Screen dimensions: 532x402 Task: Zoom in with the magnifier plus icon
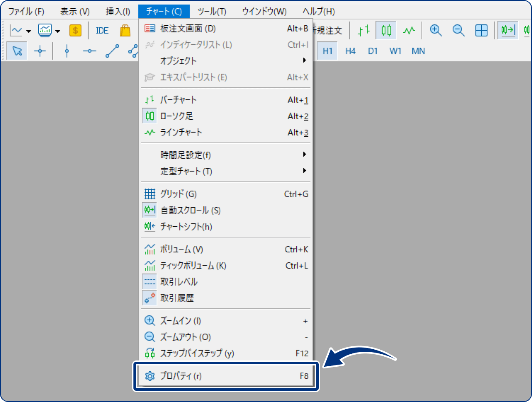coord(436,30)
